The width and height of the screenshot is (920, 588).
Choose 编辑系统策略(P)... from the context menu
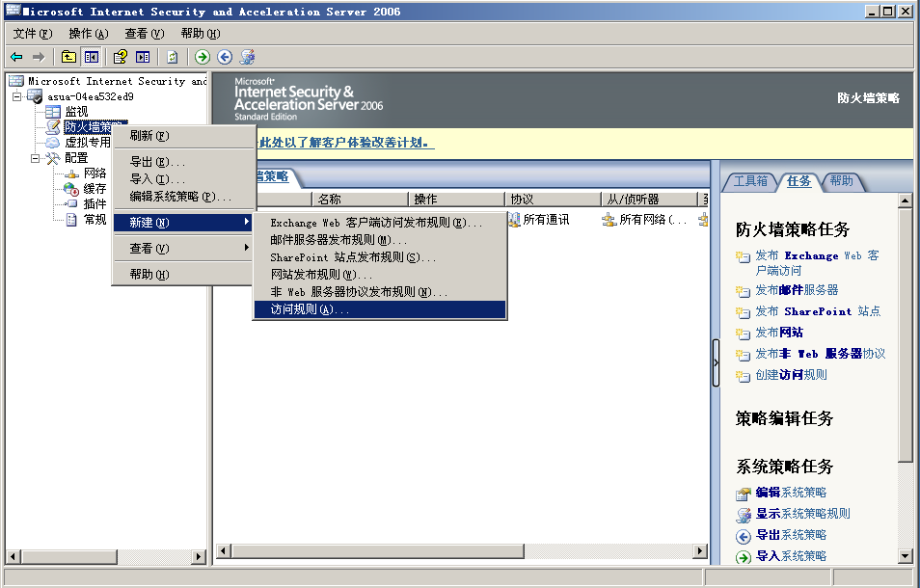pyautogui.click(x=184, y=197)
